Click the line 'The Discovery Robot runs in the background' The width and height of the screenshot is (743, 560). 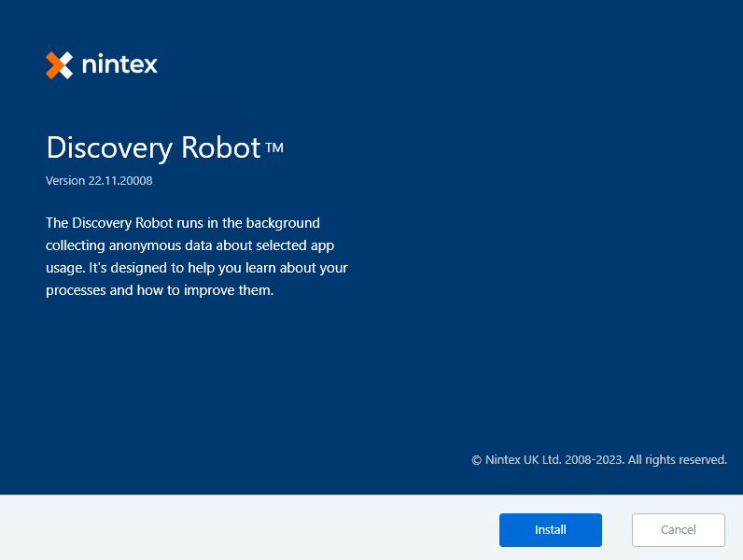(x=182, y=223)
